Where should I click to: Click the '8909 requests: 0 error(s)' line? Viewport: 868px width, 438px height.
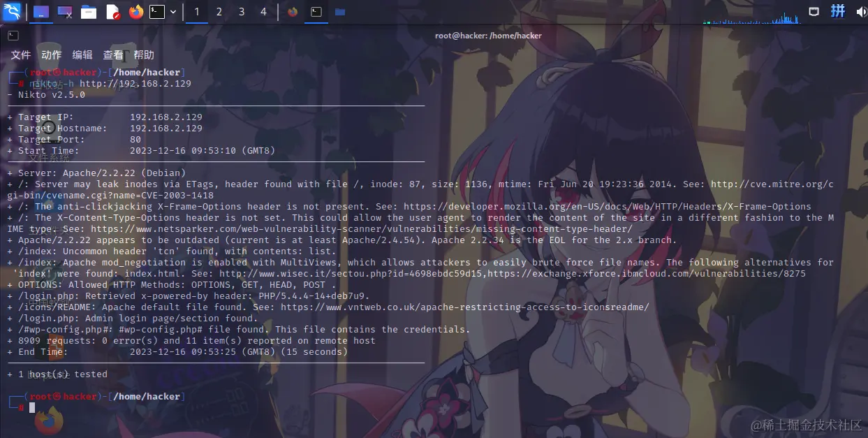191,341
